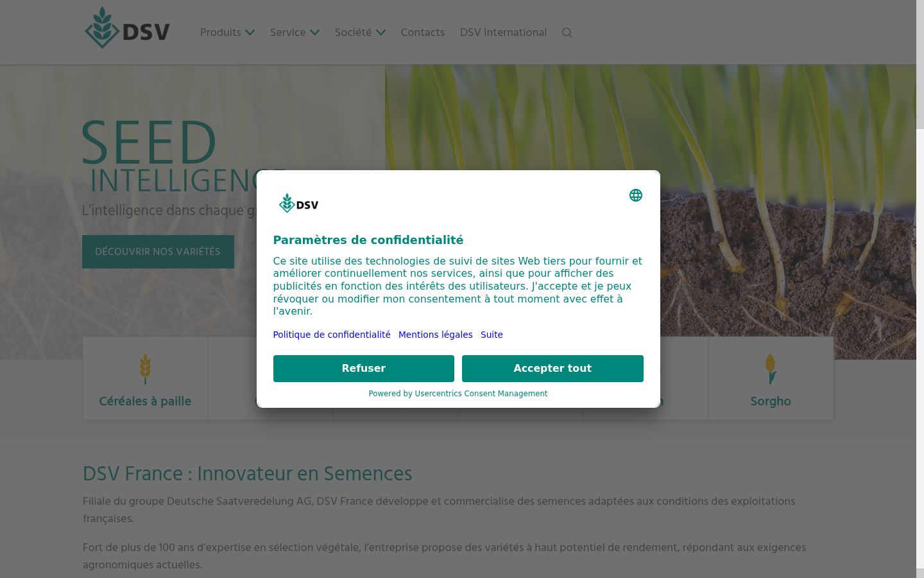Click the Suite link
This screenshot has height=578, width=924.
click(x=492, y=335)
